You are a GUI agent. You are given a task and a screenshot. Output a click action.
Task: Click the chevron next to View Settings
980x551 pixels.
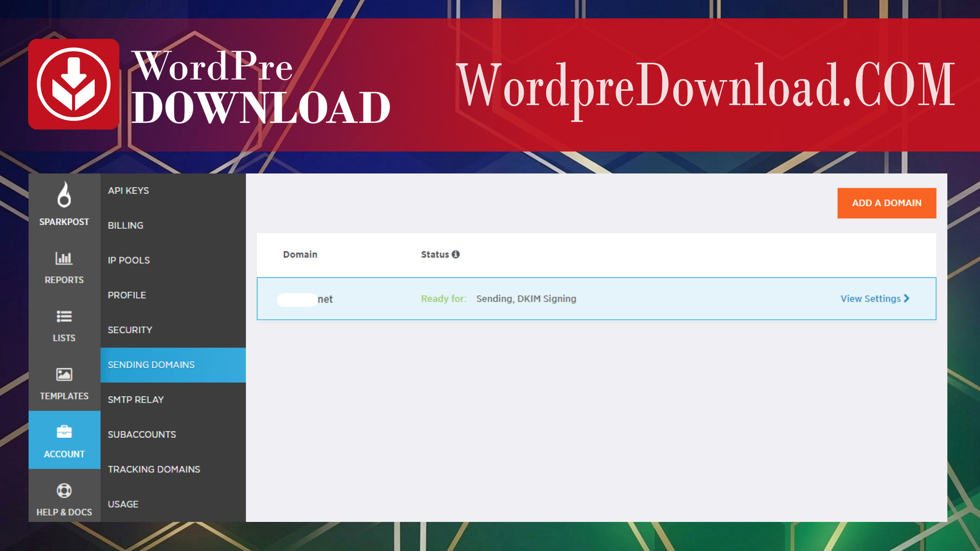907,298
